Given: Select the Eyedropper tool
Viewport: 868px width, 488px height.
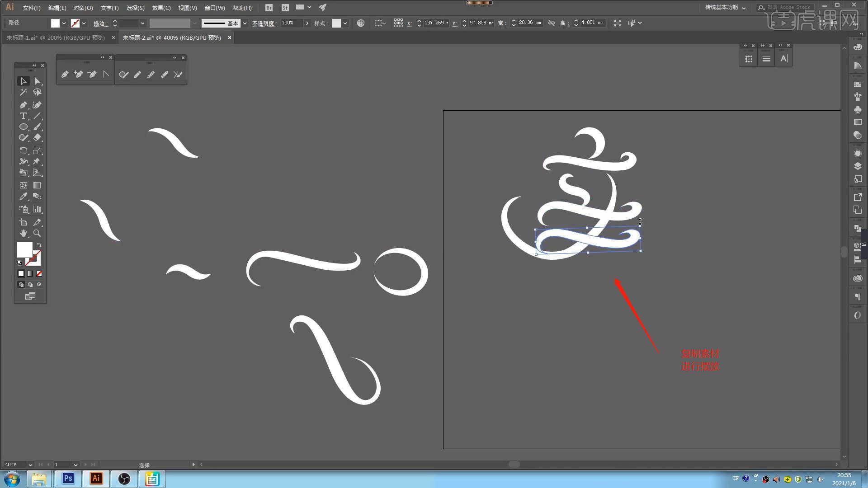Looking at the screenshot, I should [23, 197].
